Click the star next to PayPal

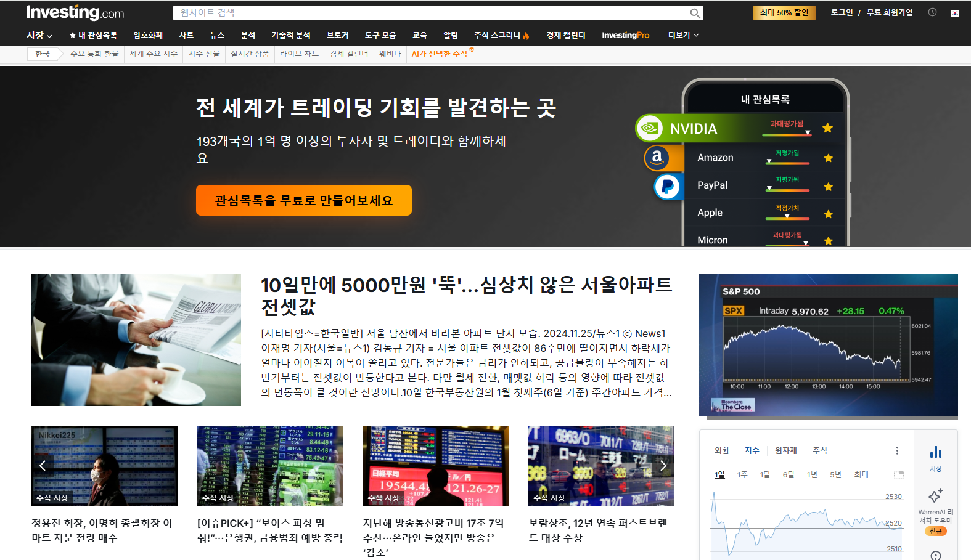coord(828,186)
